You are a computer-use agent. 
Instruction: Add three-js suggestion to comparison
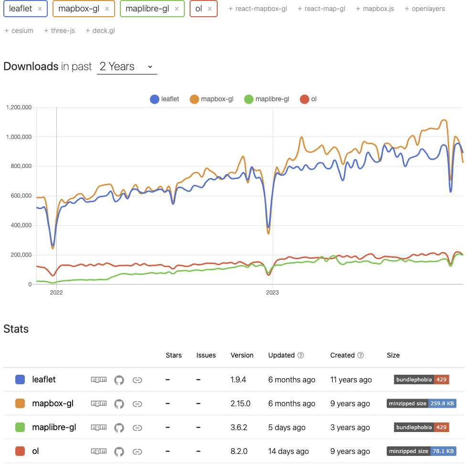[60, 31]
